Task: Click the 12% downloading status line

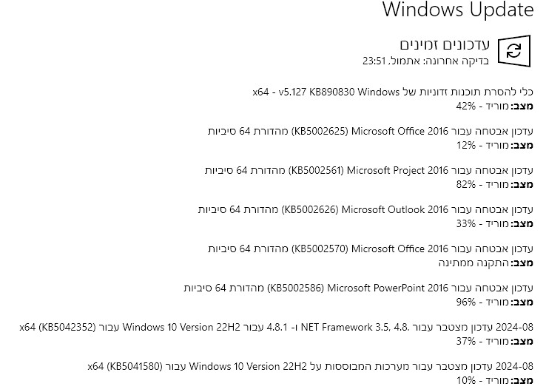Action: coord(494,145)
